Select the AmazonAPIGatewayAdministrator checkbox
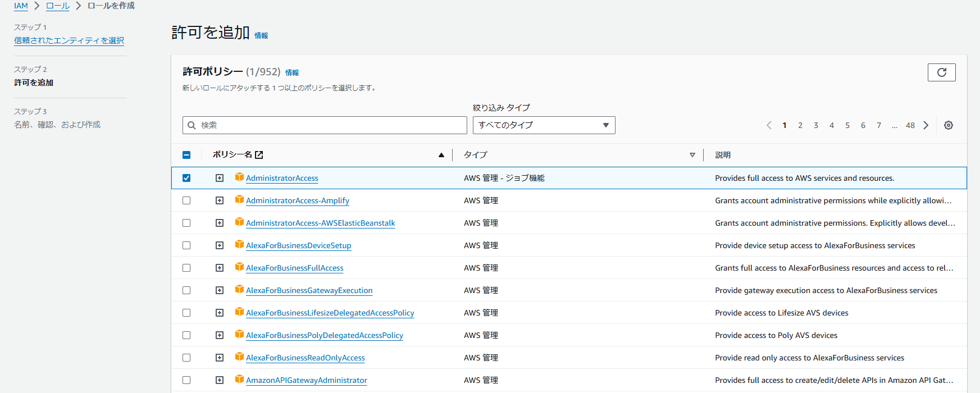 [186, 380]
